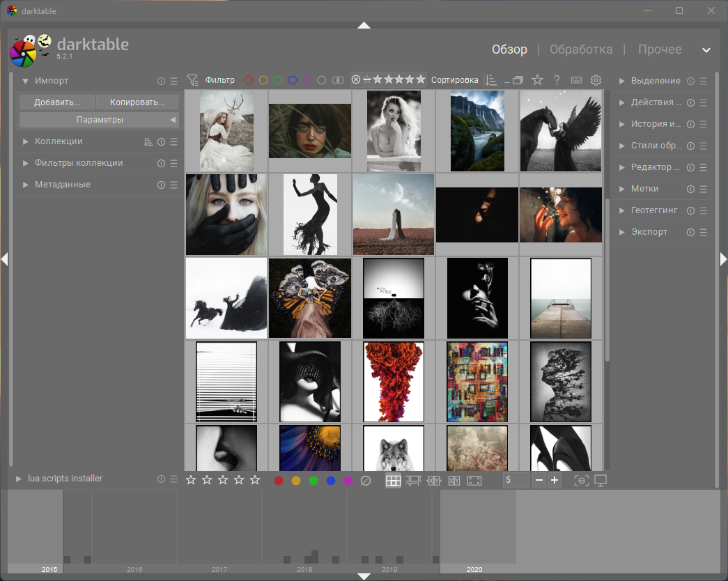Open global preferences gear icon
The height and width of the screenshot is (581, 728).
[596, 80]
